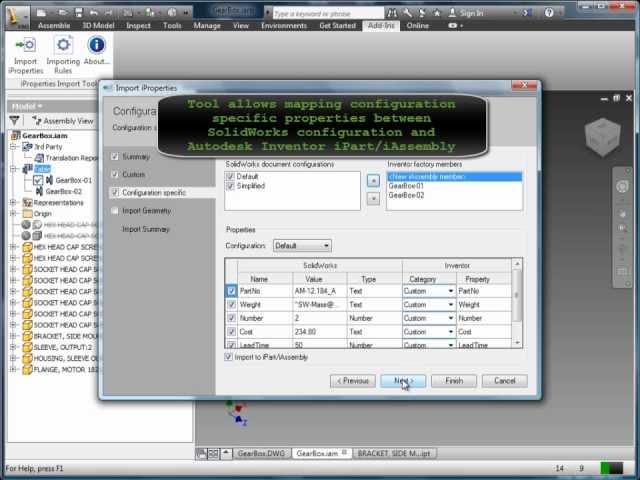This screenshot has width=640, height=480.
Task: Open the 3D Model ribbon tab
Action: pos(98,25)
